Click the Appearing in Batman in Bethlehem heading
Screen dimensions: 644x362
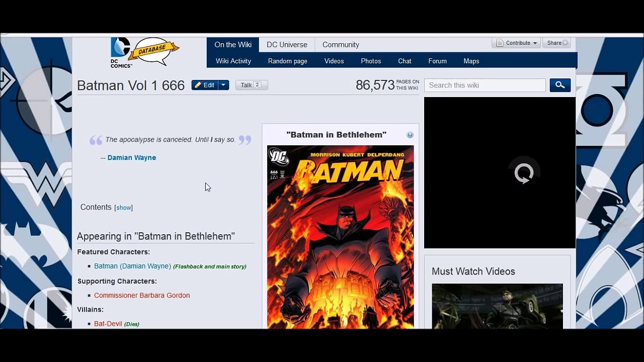156,236
